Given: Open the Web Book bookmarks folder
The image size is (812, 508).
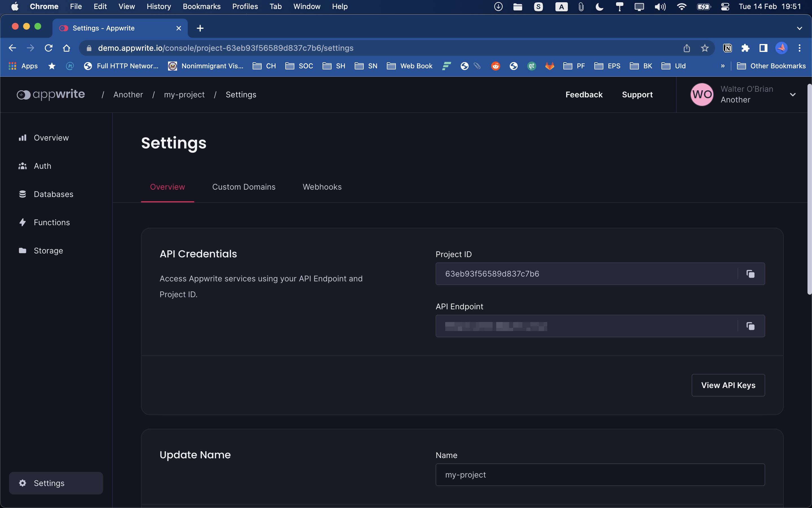Looking at the screenshot, I should pos(410,66).
